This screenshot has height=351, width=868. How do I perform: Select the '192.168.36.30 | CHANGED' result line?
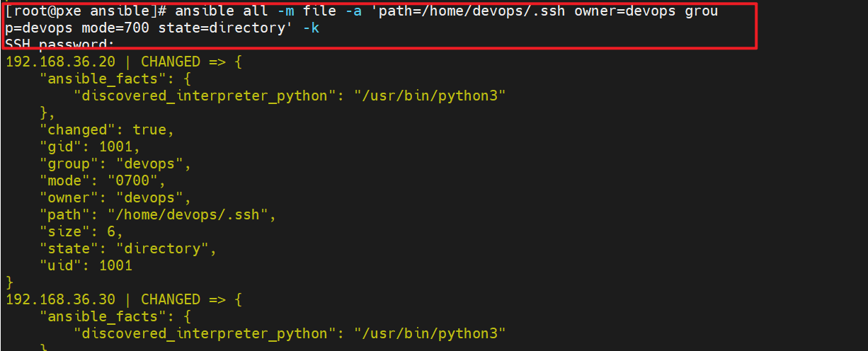[123, 299]
